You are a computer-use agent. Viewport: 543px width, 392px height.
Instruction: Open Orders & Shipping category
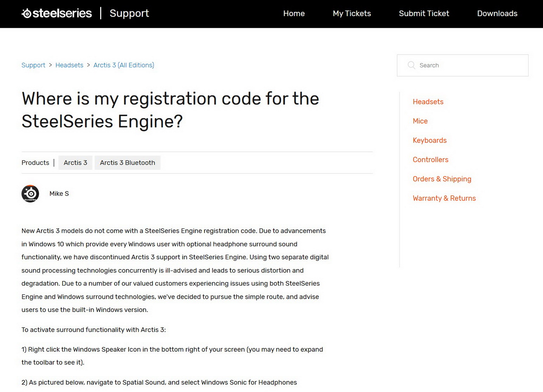pyautogui.click(x=442, y=179)
